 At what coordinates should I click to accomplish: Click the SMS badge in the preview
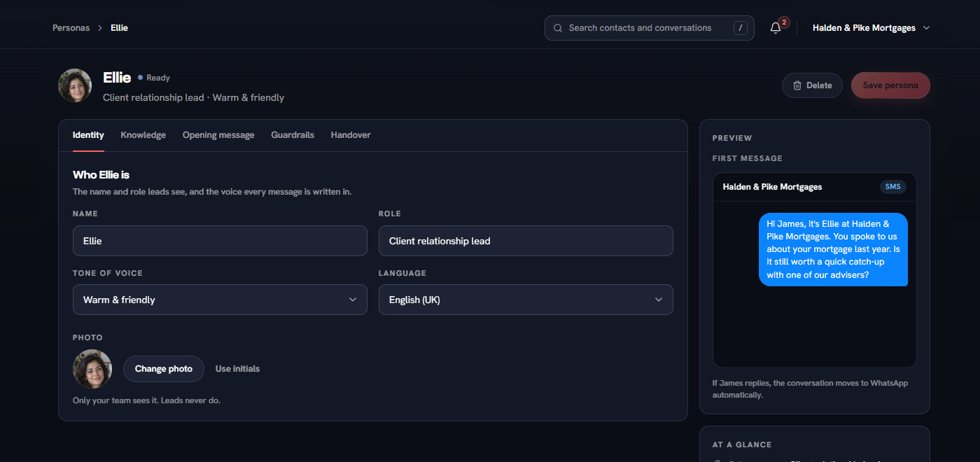(x=892, y=187)
